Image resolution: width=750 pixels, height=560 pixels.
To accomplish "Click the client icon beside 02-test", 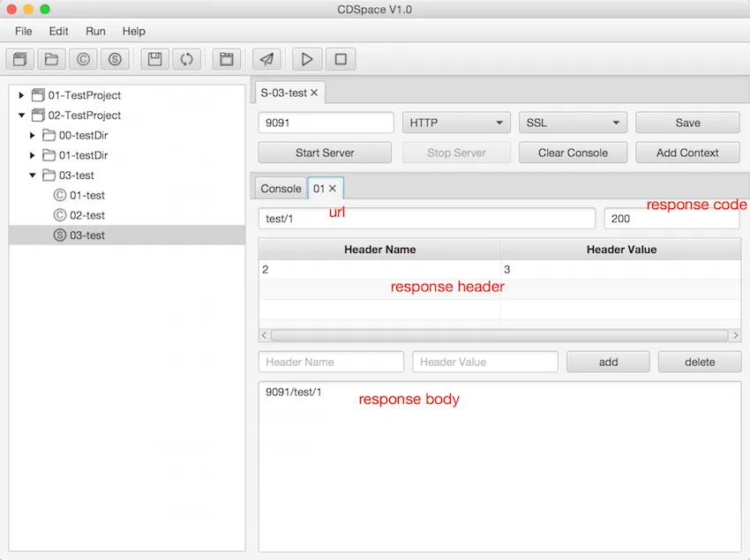I will tap(60, 215).
